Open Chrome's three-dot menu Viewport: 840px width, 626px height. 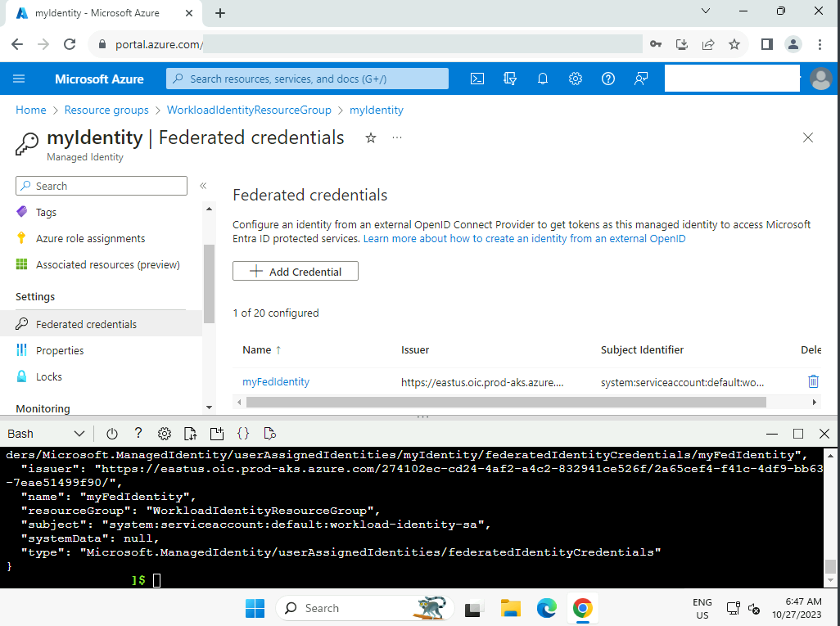point(820,44)
